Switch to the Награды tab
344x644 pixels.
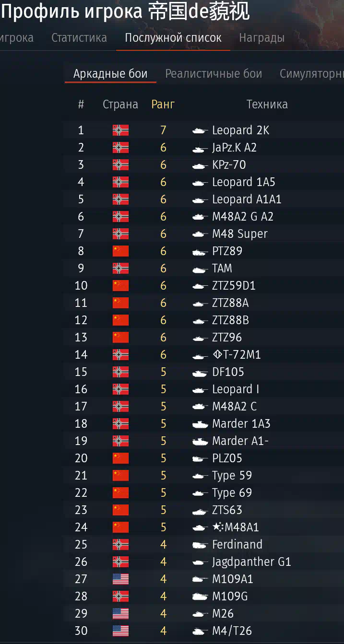[262, 38]
